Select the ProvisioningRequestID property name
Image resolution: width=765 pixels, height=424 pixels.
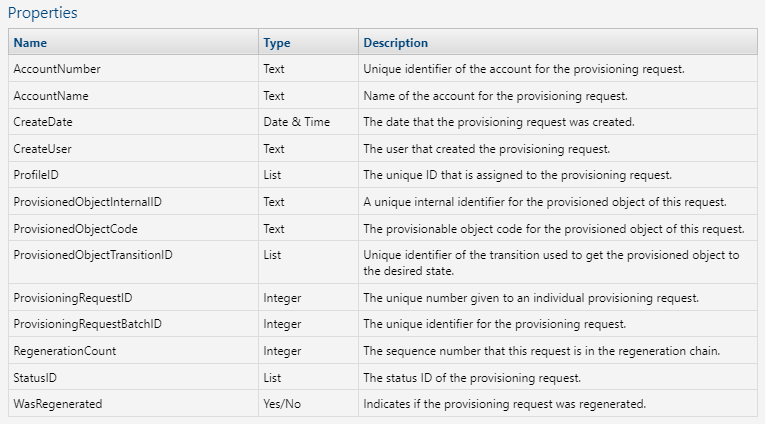73,298
